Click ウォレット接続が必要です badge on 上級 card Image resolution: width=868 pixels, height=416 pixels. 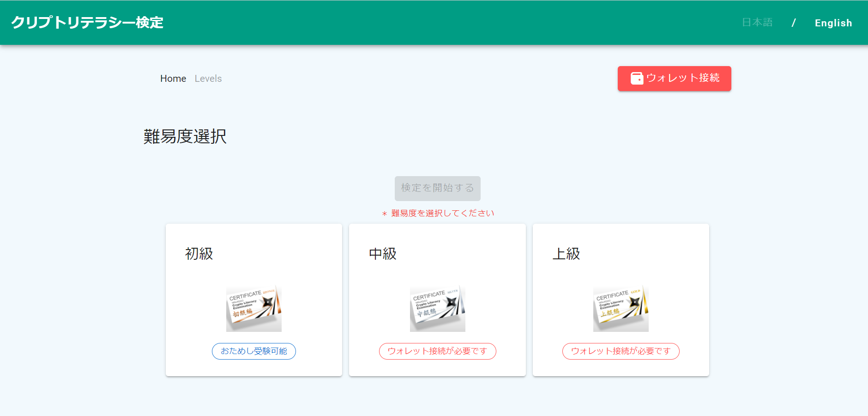(621, 351)
